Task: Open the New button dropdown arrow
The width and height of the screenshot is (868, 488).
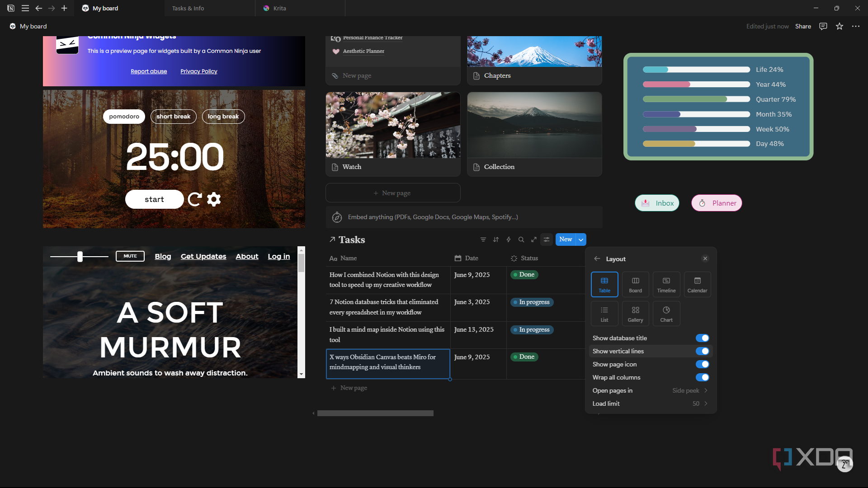Action: [581, 239]
